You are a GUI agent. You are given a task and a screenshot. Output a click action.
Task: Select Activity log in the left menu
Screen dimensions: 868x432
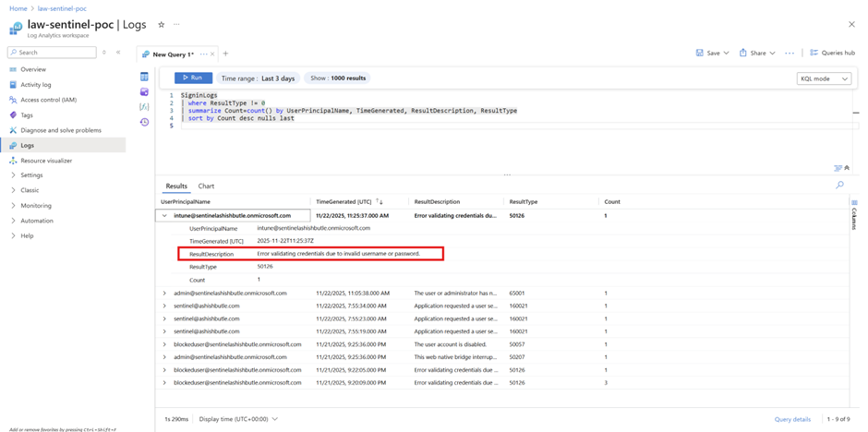pyautogui.click(x=36, y=85)
